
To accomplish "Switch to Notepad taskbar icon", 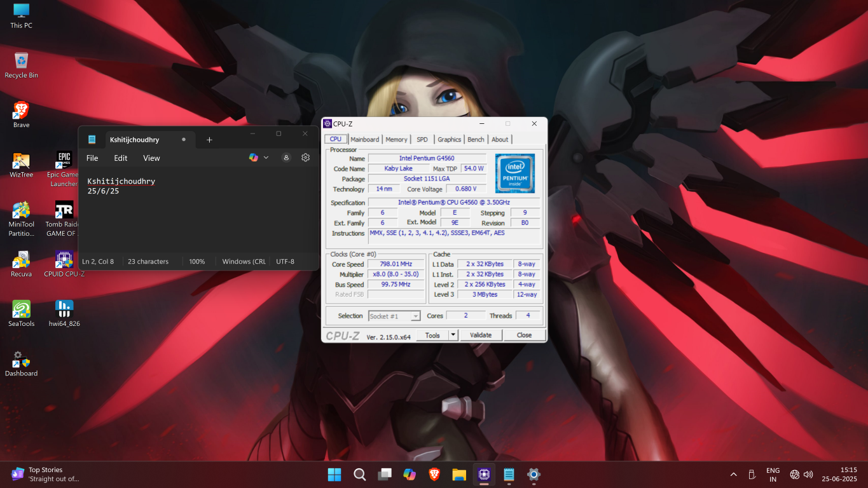I will point(509,475).
